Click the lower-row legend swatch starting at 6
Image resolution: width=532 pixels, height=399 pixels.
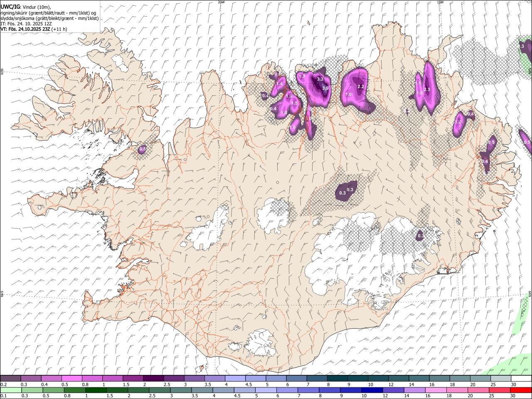[287, 390]
